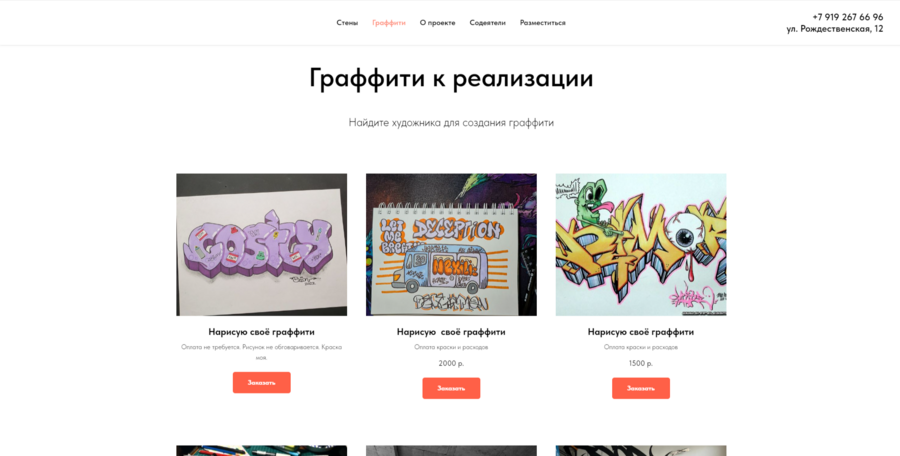Open the purple Costy graffiti sketch image
Image resolution: width=900 pixels, height=456 pixels.
pyautogui.click(x=261, y=245)
